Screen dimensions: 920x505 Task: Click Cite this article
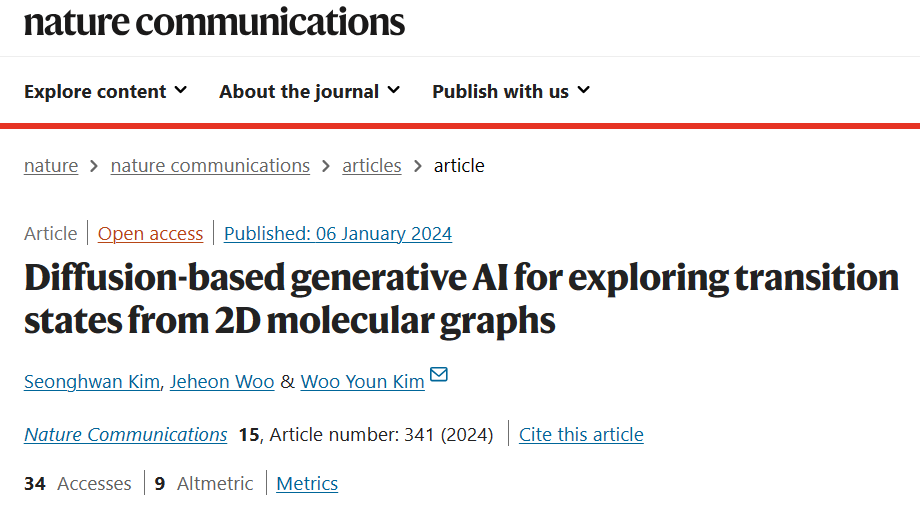click(581, 435)
